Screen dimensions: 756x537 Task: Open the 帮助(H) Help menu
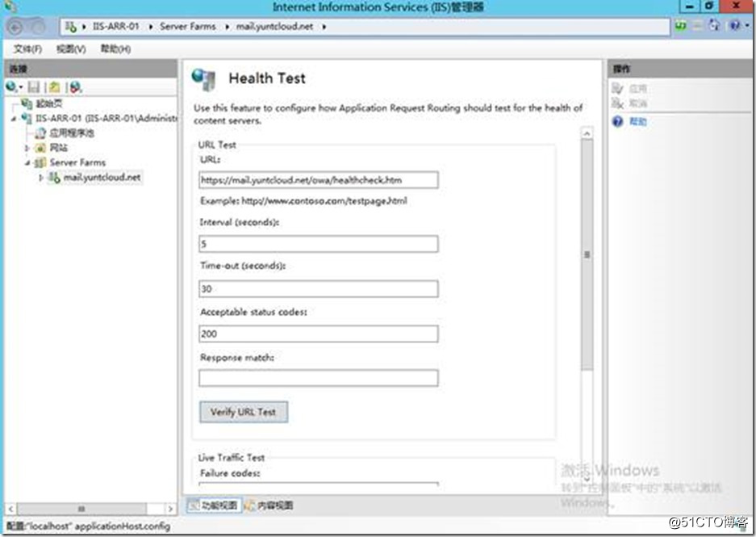click(x=115, y=48)
